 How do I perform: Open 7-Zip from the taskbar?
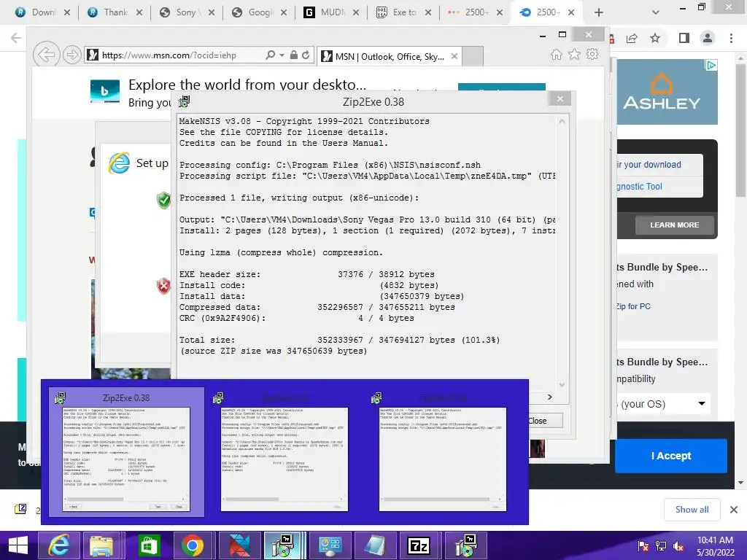(x=419, y=545)
